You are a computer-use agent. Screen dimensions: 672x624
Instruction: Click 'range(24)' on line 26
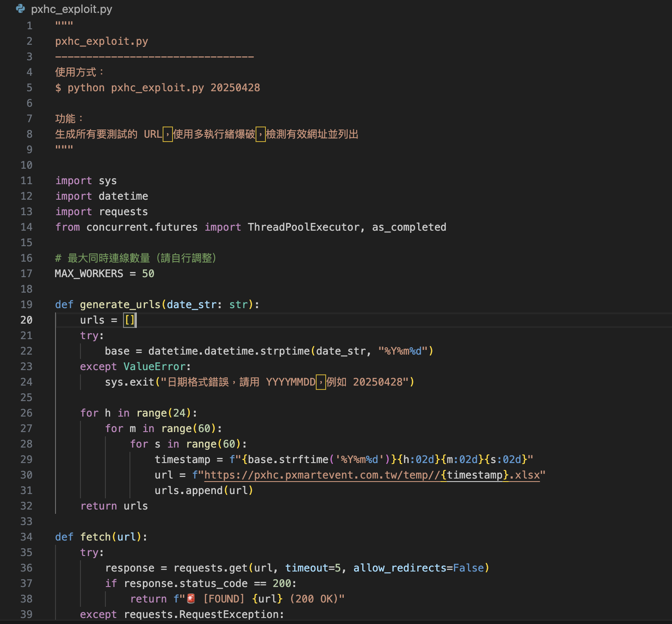pos(164,413)
